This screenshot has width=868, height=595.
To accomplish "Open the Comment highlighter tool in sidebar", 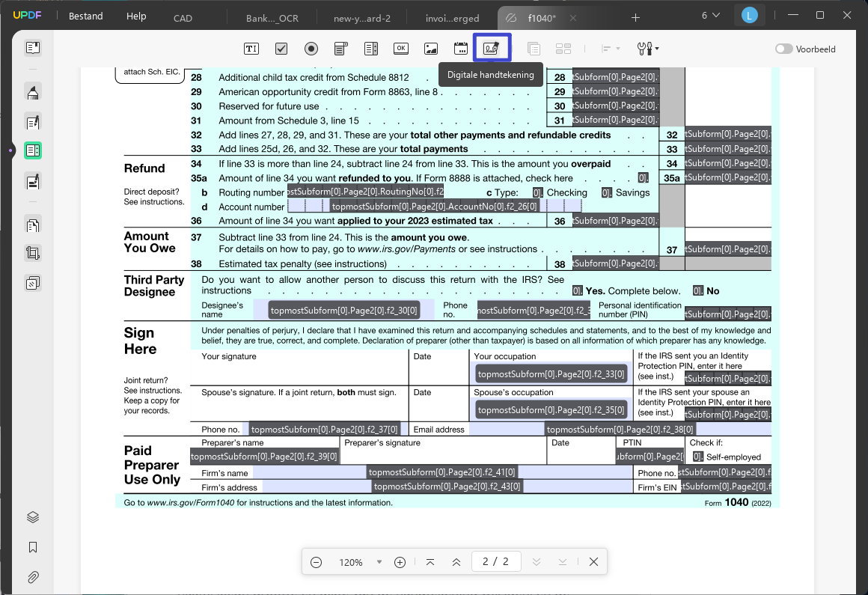I will 33,92.
